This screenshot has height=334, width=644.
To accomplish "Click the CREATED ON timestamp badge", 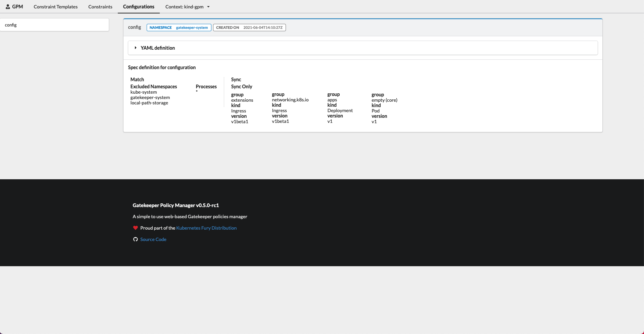I will click(249, 28).
